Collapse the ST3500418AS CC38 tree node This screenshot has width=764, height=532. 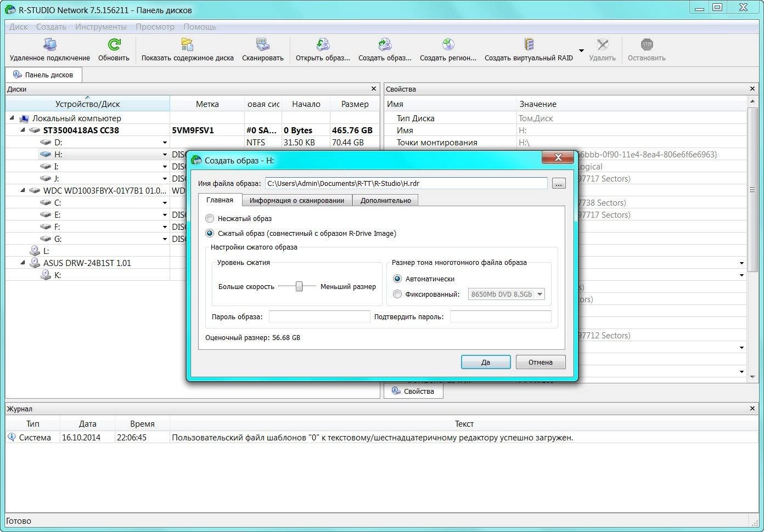click(x=23, y=130)
